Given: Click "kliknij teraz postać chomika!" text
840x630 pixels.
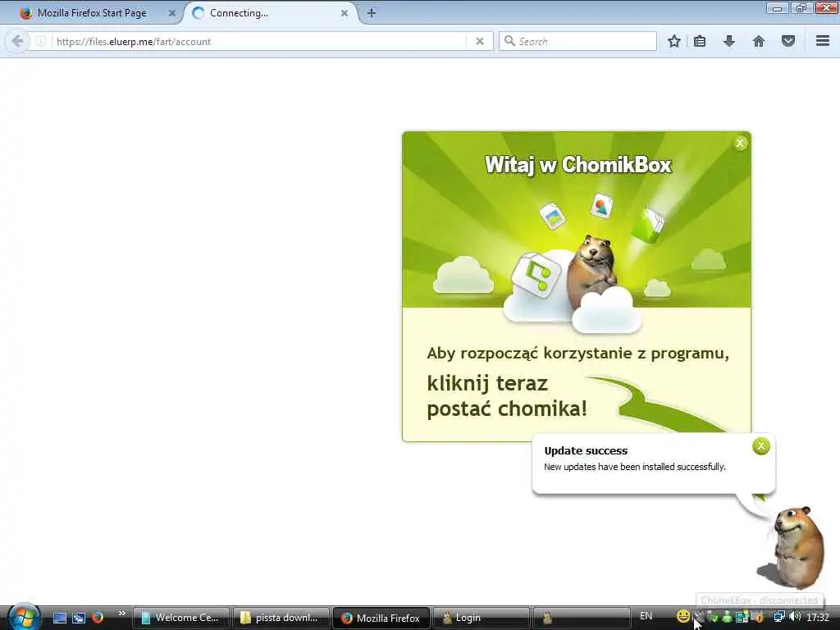Looking at the screenshot, I should click(507, 396).
